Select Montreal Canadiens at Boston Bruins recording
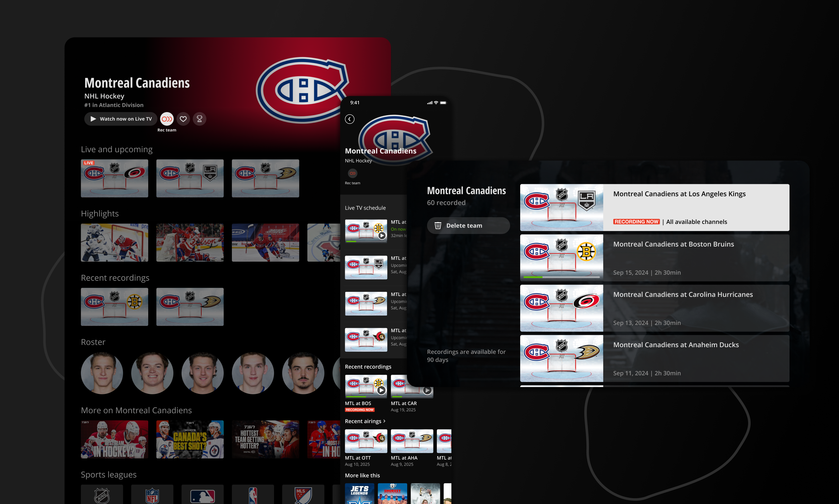This screenshot has width=839, height=504. [x=654, y=258]
